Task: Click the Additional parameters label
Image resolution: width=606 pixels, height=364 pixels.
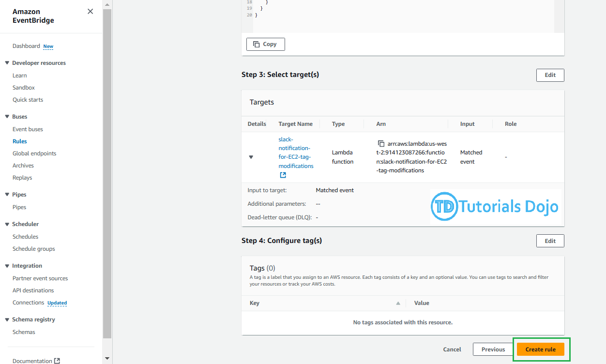Action: [277, 204]
